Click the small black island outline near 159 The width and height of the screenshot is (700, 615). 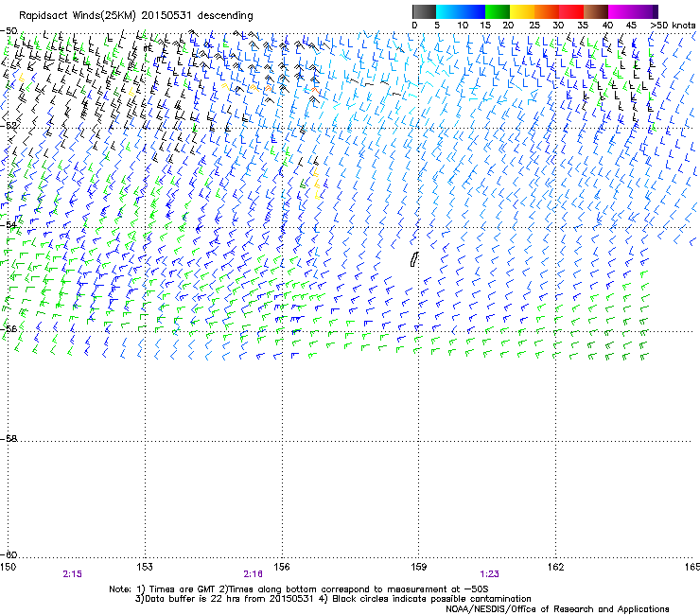pyautogui.click(x=413, y=259)
